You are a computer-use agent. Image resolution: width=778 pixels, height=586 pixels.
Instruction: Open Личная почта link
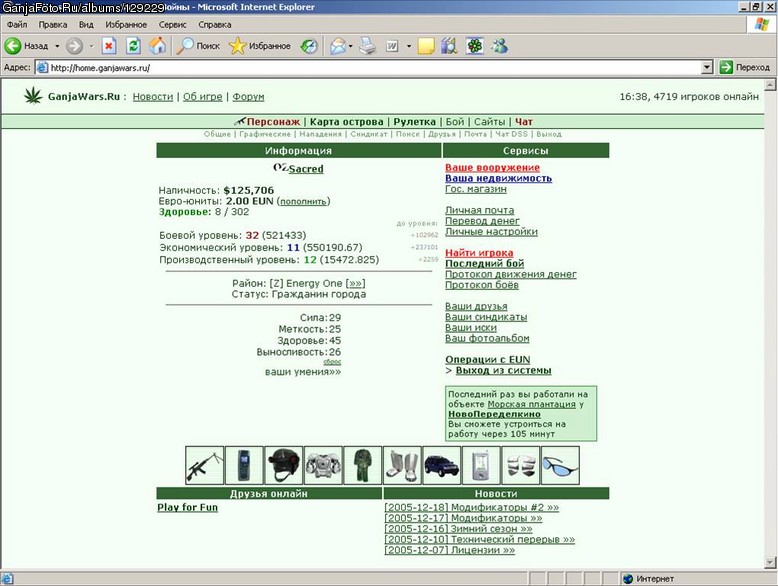click(x=479, y=210)
